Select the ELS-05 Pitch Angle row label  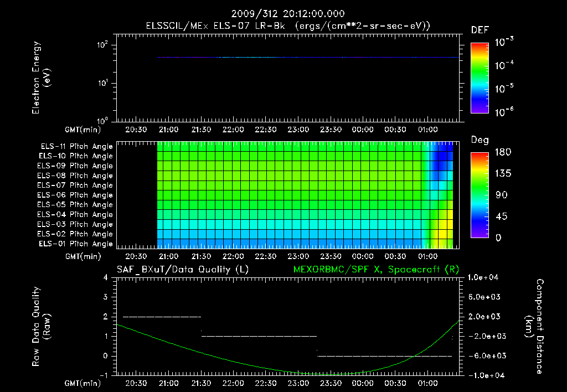point(75,205)
